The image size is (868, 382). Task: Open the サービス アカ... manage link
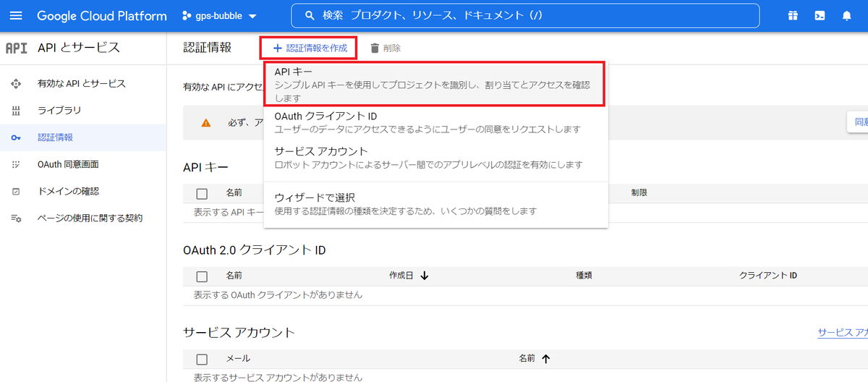click(x=842, y=333)
